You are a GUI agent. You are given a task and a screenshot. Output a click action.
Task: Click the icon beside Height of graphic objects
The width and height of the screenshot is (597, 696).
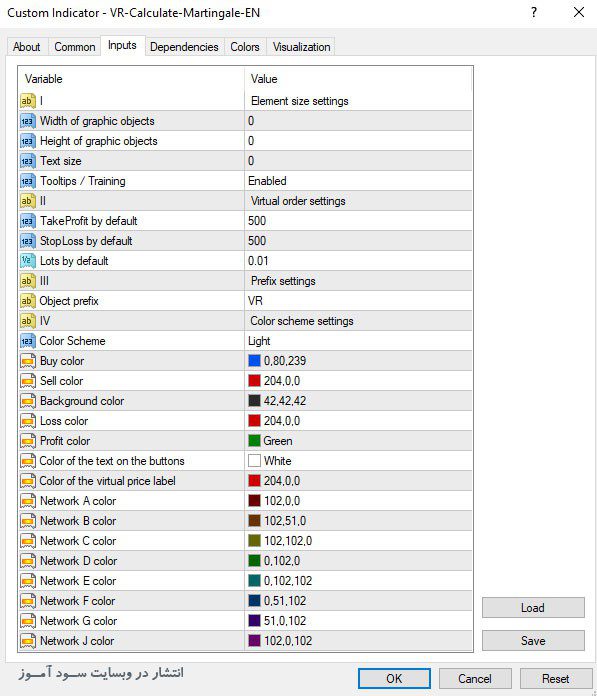28,141
